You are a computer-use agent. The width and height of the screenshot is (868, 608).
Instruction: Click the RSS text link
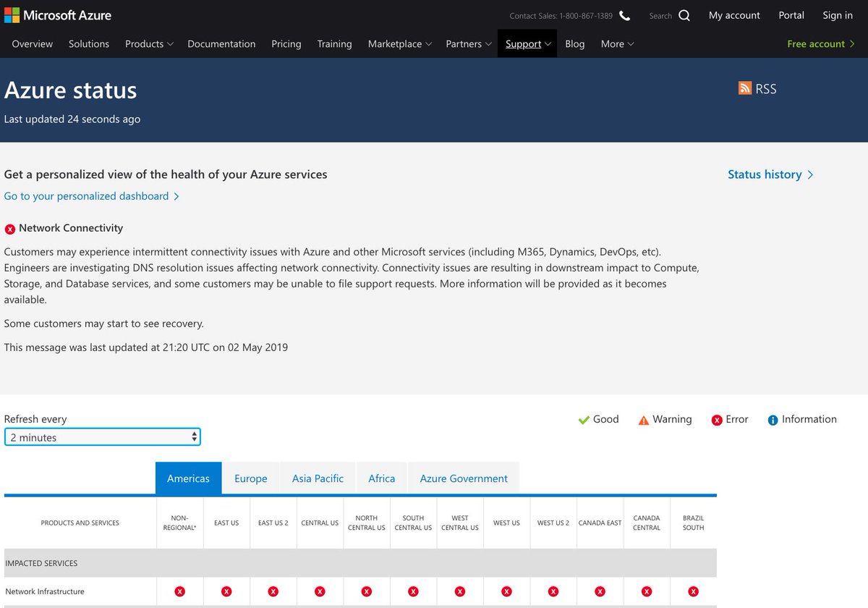766,89
